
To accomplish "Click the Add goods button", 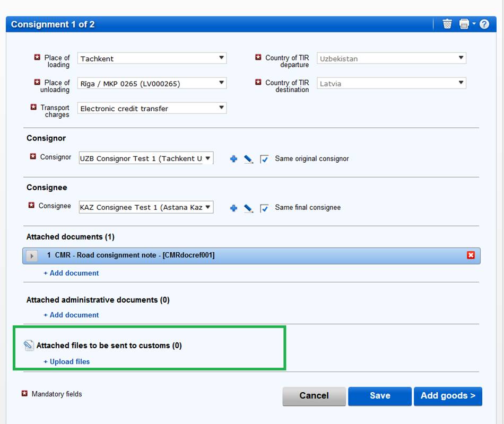I will [448, 396].
